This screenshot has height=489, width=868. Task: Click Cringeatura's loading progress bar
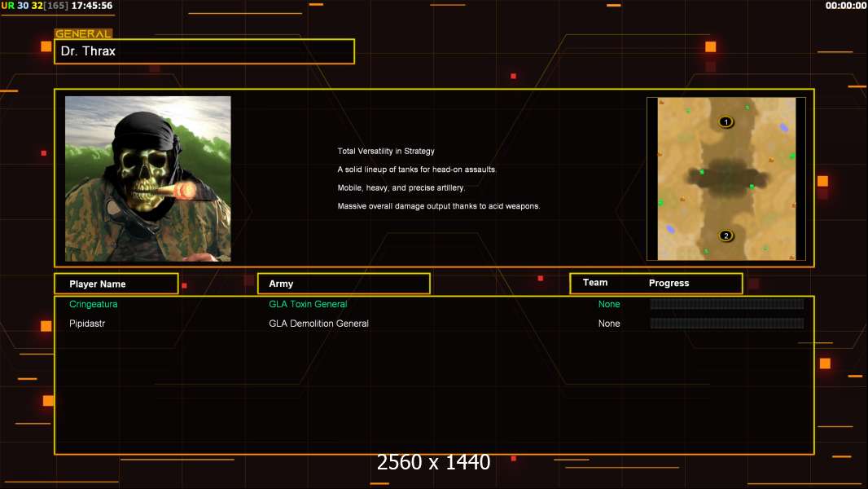(x=727, y=303)
